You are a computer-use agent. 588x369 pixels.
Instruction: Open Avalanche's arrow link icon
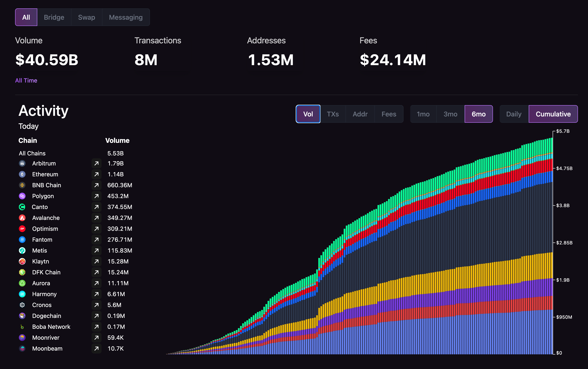[x=96, y=218]
